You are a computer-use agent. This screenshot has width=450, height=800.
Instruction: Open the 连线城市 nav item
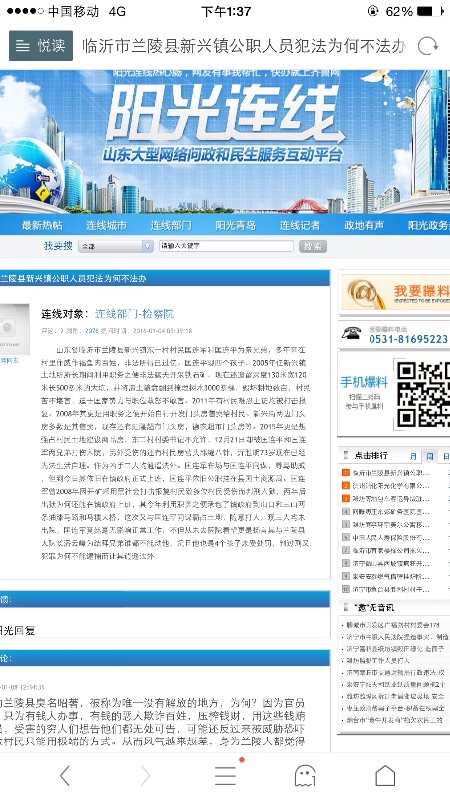(x=107, y=225)
